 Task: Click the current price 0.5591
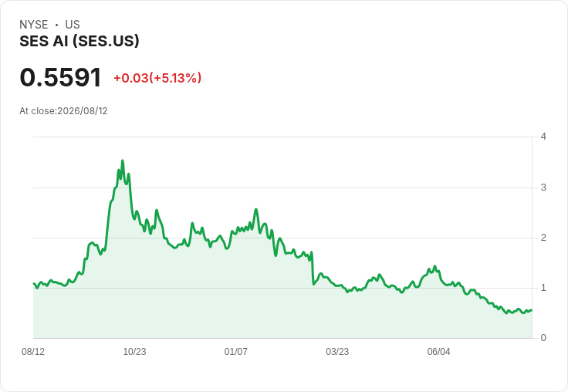[x=60, y=77]
